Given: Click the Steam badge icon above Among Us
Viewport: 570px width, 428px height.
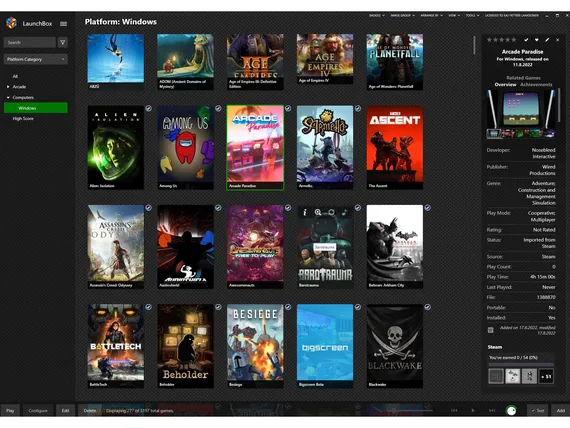Looking at the screenshot, I should 218,108.
